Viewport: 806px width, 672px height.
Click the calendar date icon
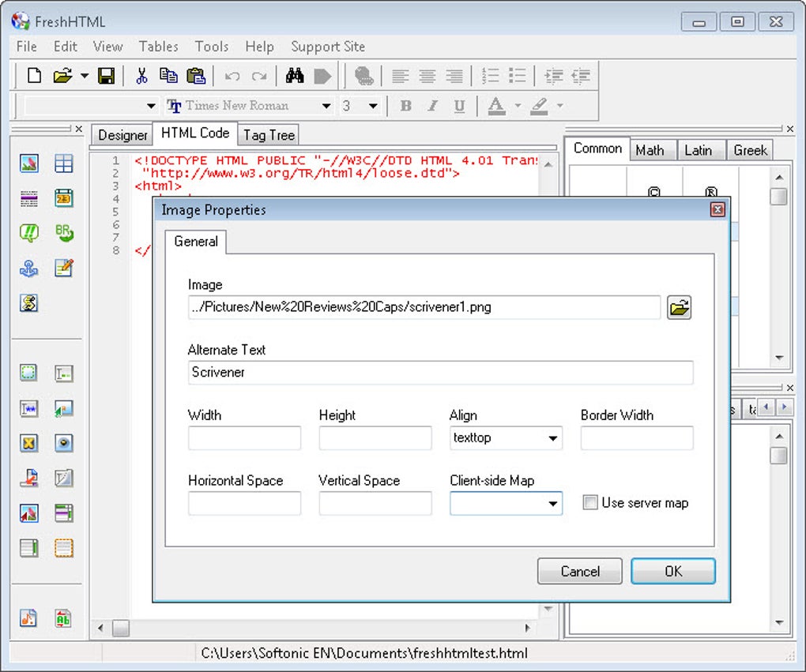pos(64,198)
